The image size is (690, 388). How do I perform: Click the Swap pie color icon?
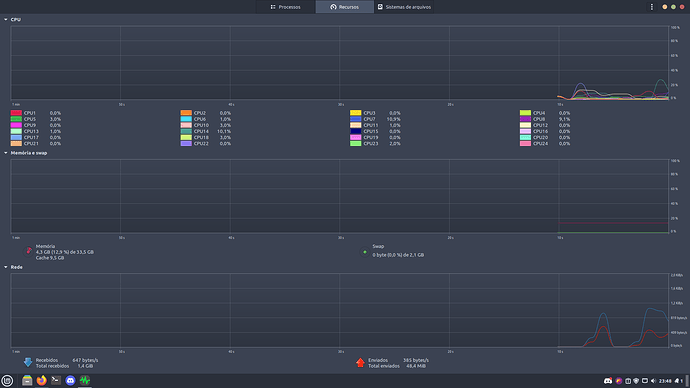pyautogui.click(x=365, y=252)
